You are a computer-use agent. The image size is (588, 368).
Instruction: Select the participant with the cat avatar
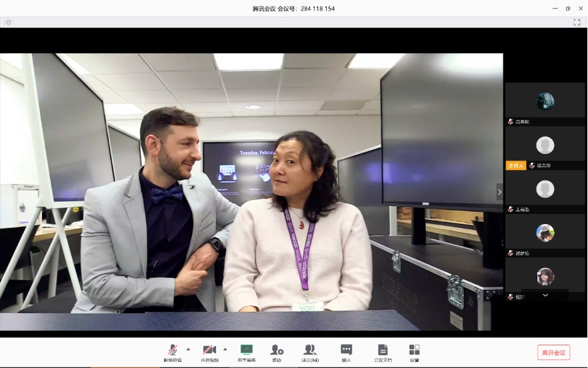pyautogui.click(x=545, y=233)
